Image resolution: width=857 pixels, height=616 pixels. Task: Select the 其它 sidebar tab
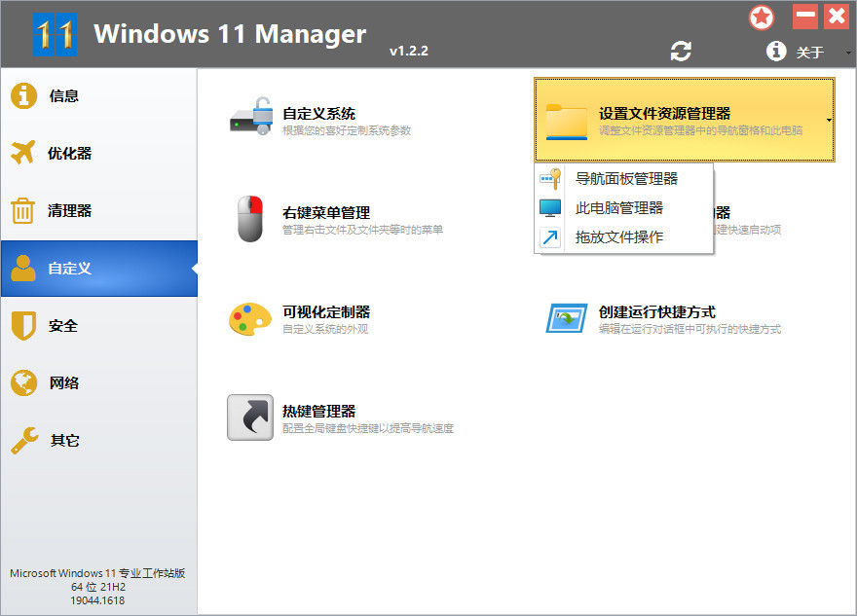[x=99, y=441]
